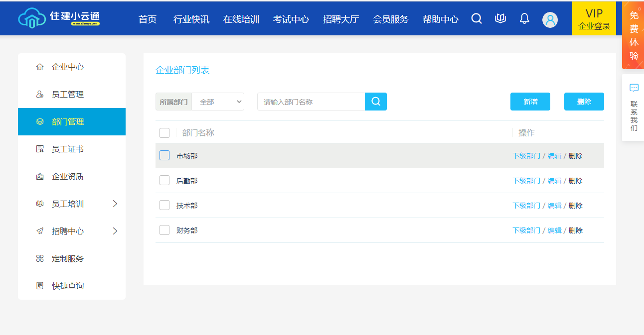The image size is (644, 335).
Task: Expand the 招聘中心 sidebar submenu arrow
Action: point(115,231)
